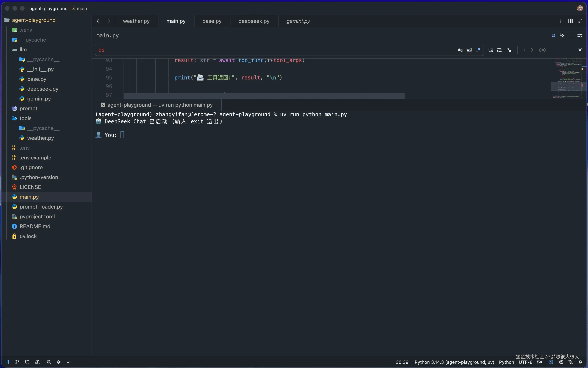Toggle regex mode in search bar
This screenshot has width=588, height=368.
[x=478, y=50]
